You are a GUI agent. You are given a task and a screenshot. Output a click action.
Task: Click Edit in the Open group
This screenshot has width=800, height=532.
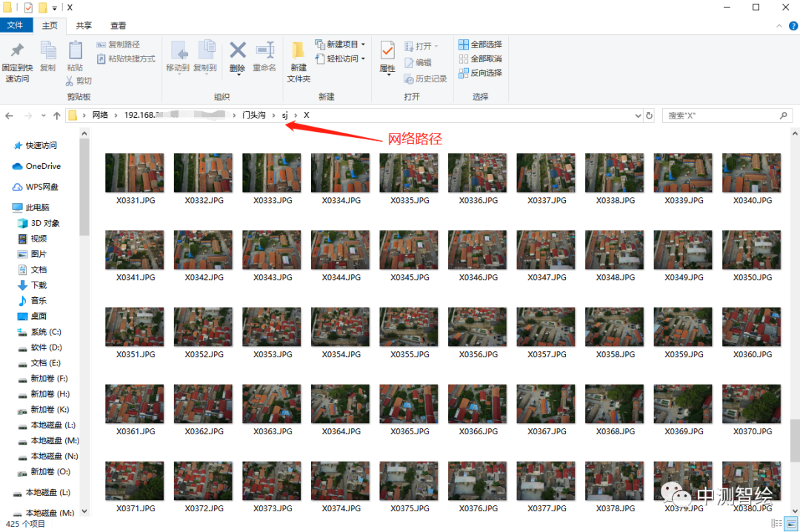point(419,62)
